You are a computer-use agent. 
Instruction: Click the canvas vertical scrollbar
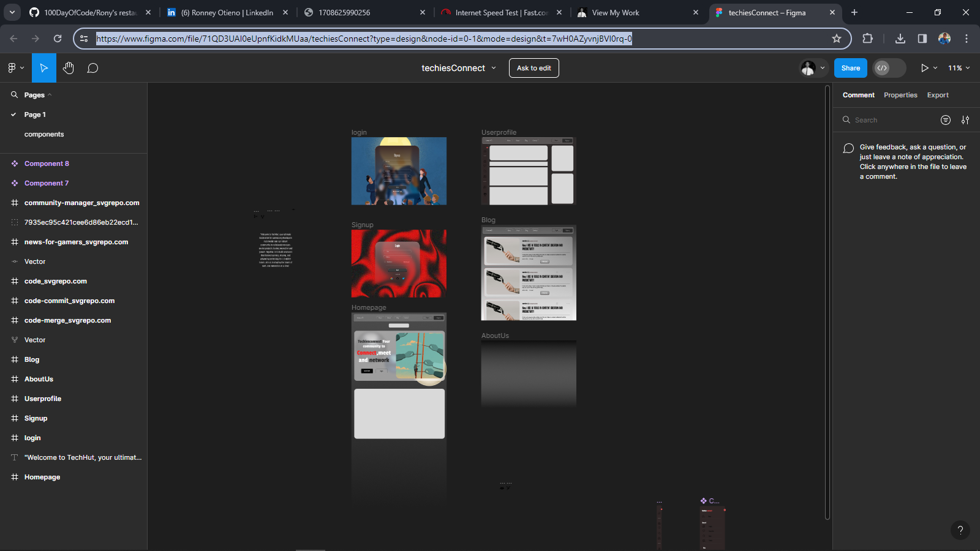pyautogui.click(x=827, y=302)
